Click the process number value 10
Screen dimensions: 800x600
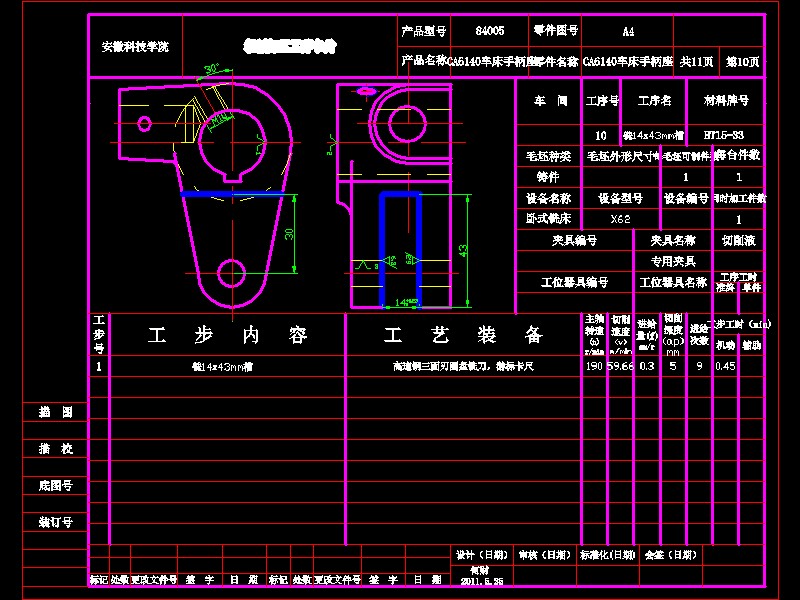[x=601, y=136]
